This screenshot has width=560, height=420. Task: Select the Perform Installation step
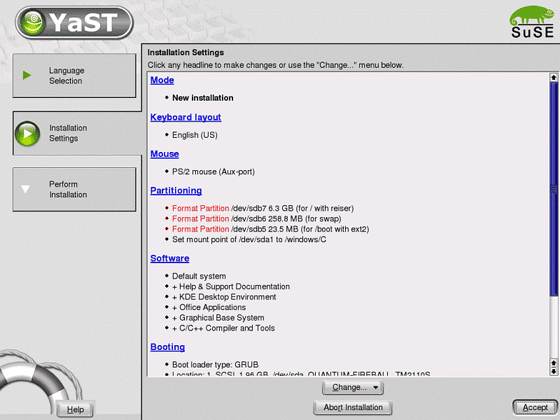[x=74, y=189]
